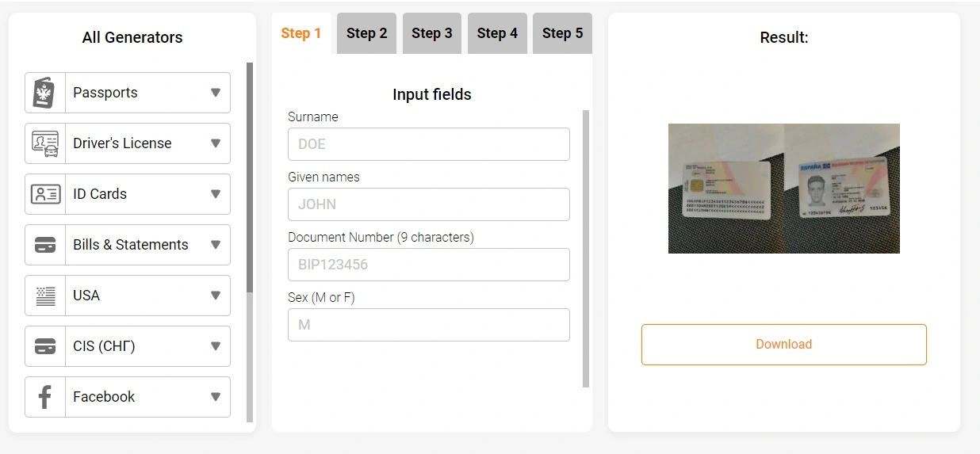
Task: Click the Bills & Statements card icon
Action: (x=45, y=245)
